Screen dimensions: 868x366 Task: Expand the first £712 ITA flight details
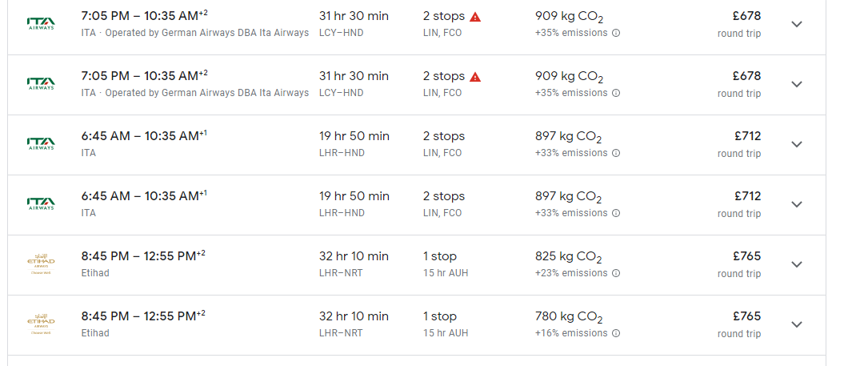coord(797,144)
